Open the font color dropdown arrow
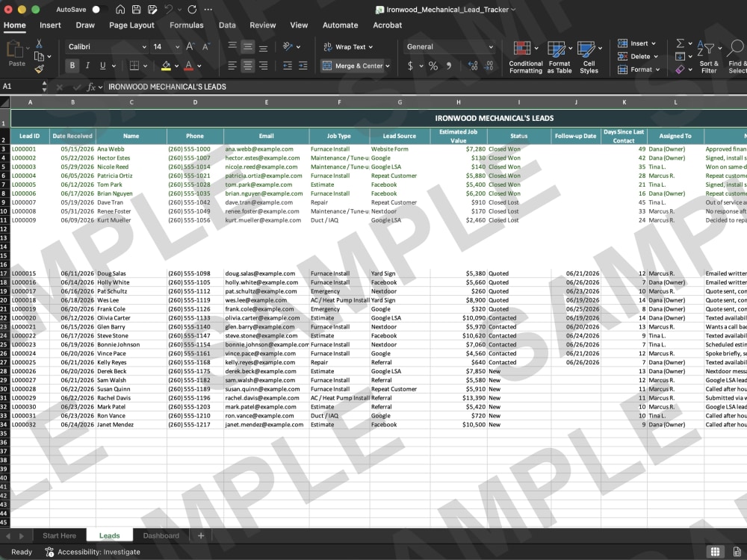The image size is (747, 560). coord(199,66)
